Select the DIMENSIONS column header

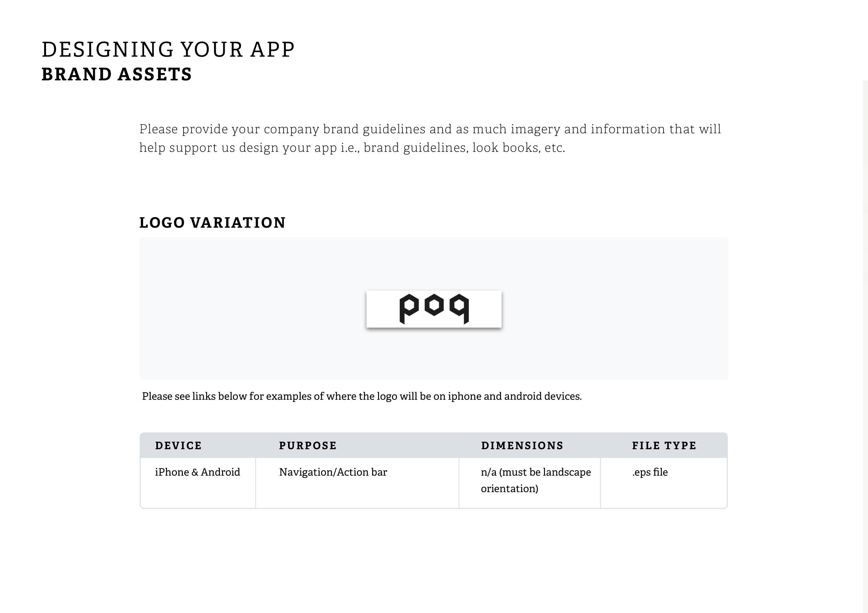522,445
